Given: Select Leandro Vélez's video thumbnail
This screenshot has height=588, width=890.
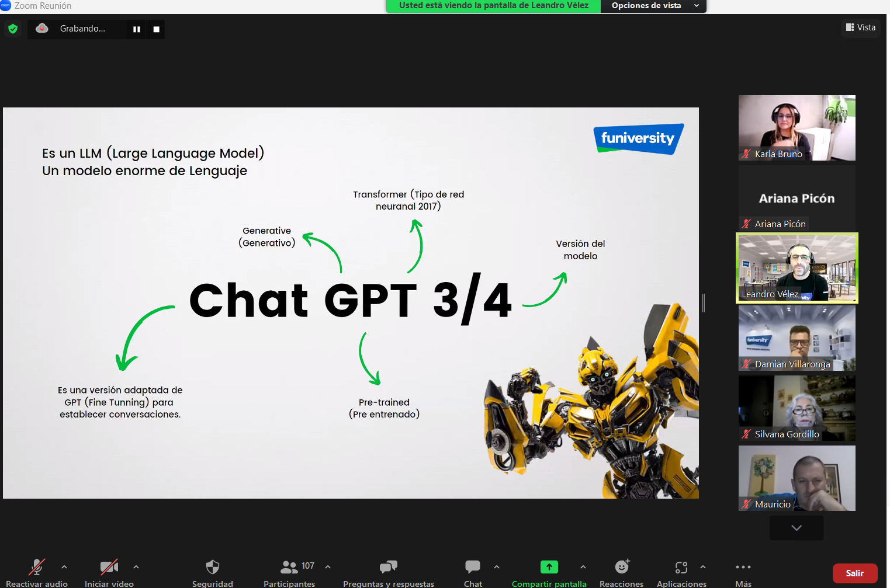Looking at the screenshot, I should [x=797, y=268].
